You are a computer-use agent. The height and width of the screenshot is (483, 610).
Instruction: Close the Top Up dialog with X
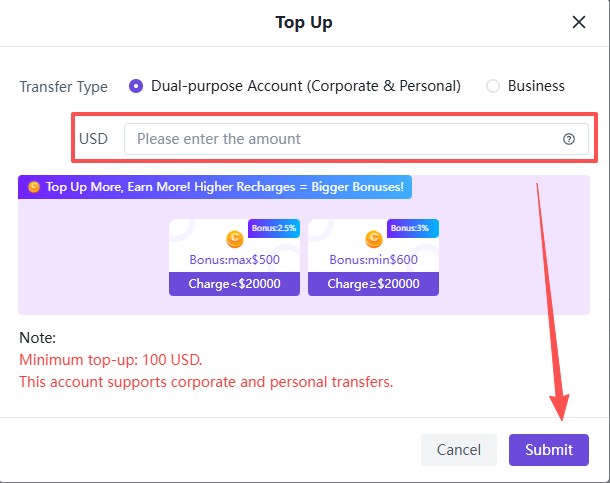tap(579, 22)
